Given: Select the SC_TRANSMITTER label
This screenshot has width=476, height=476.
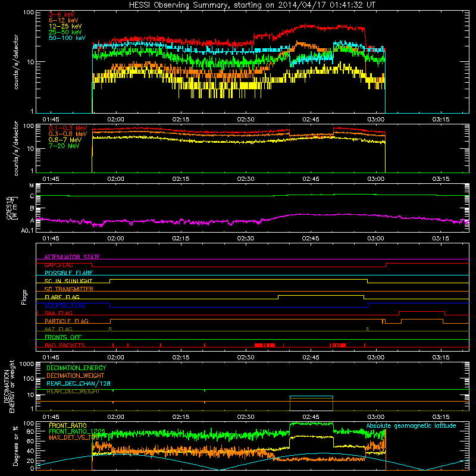Looking at the screenshot, I should 69,289.
